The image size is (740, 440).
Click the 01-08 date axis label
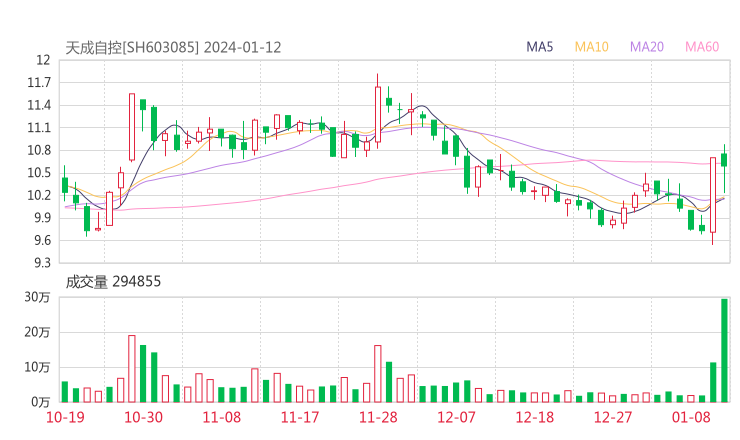[x=691, y=417]
